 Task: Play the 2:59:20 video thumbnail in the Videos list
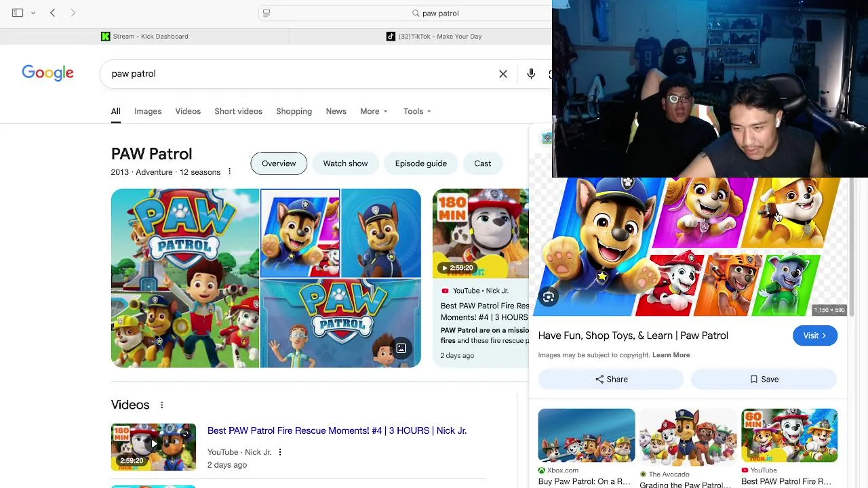point(153,447)
